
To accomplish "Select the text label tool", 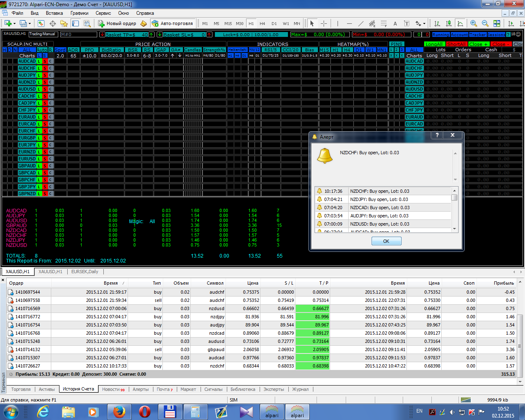I will point(406,23).
